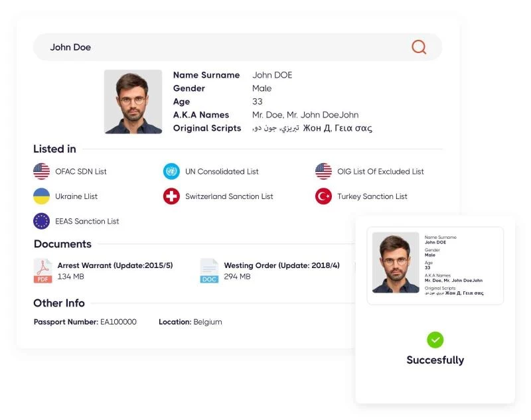Click the OFAC SDN List label
This screenshot has height=420, width=531.
point(81,172)
